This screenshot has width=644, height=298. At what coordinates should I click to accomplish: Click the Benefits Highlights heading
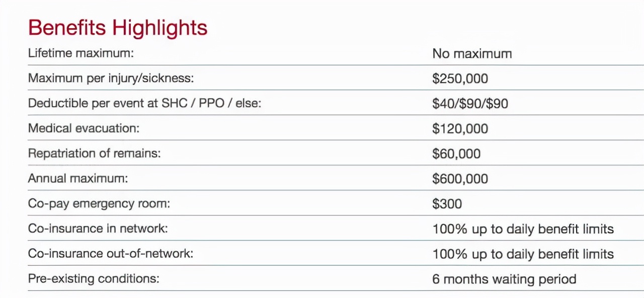point(118,28)
